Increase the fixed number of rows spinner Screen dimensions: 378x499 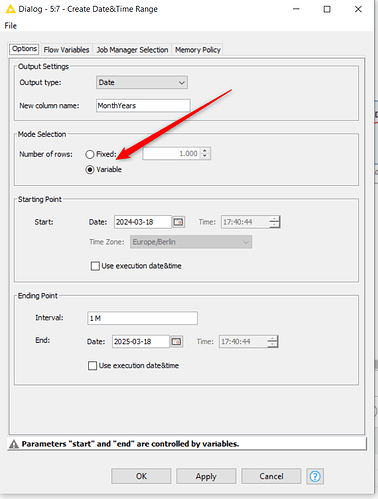(x=205, y=151)
